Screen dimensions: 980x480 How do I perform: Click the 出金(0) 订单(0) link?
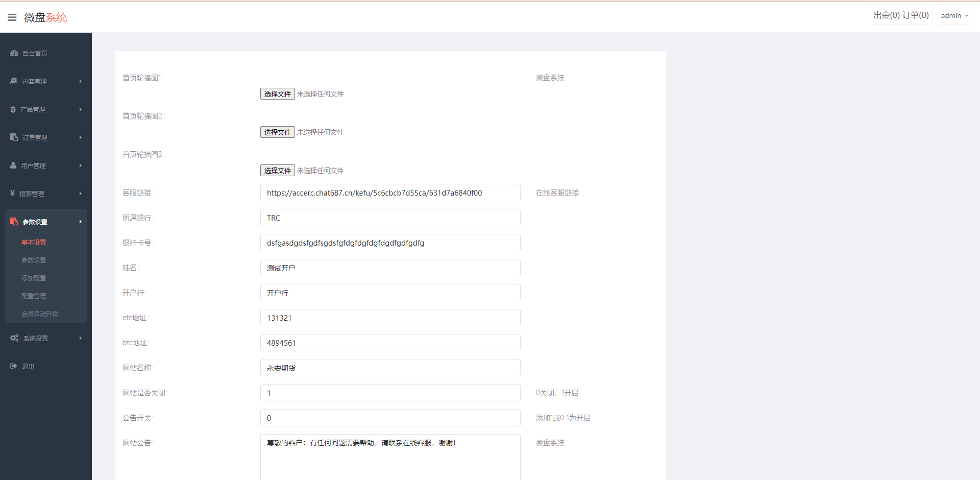point(901,15)
